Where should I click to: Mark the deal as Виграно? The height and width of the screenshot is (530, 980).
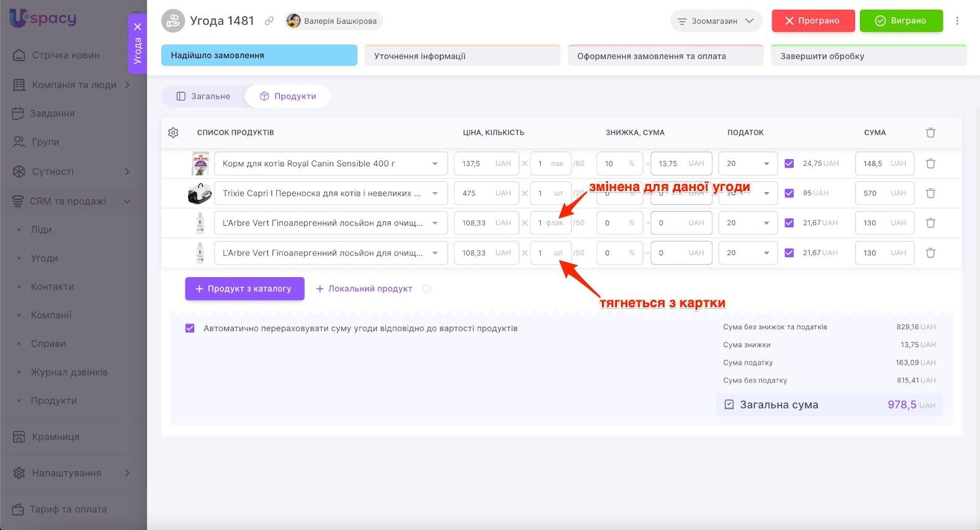coord(901,21)
